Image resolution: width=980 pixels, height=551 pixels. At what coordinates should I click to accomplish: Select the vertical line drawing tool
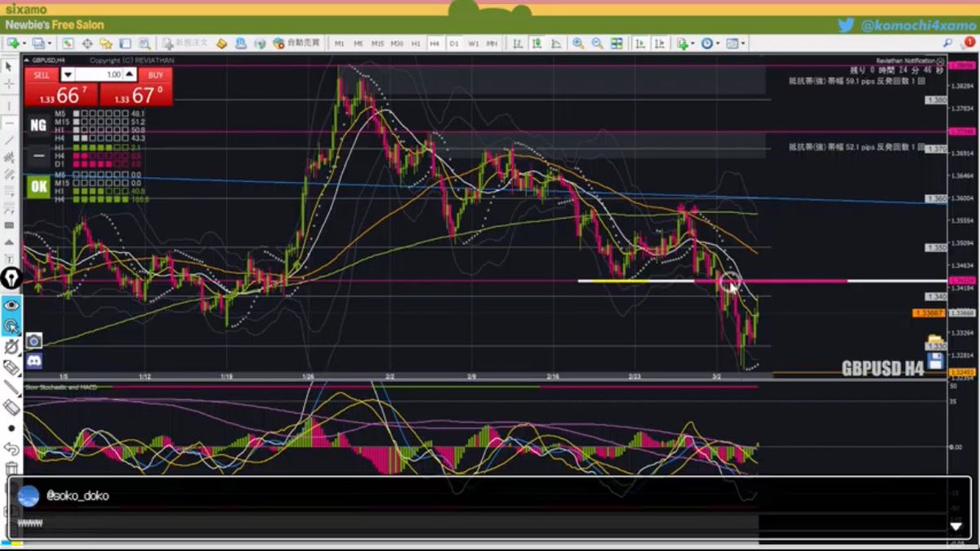point(10,106)
